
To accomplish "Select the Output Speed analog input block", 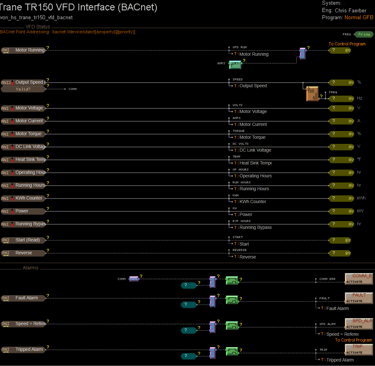I will (x=23, y=82).
